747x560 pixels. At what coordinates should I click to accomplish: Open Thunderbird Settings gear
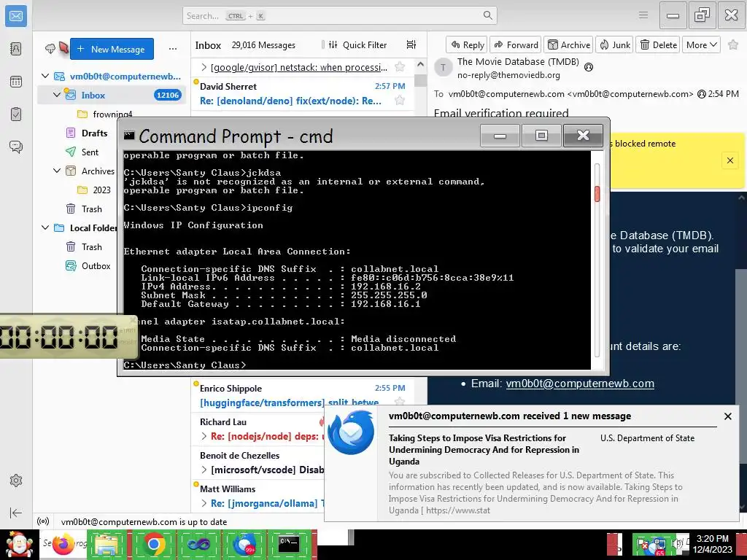(x=16, y=481)
